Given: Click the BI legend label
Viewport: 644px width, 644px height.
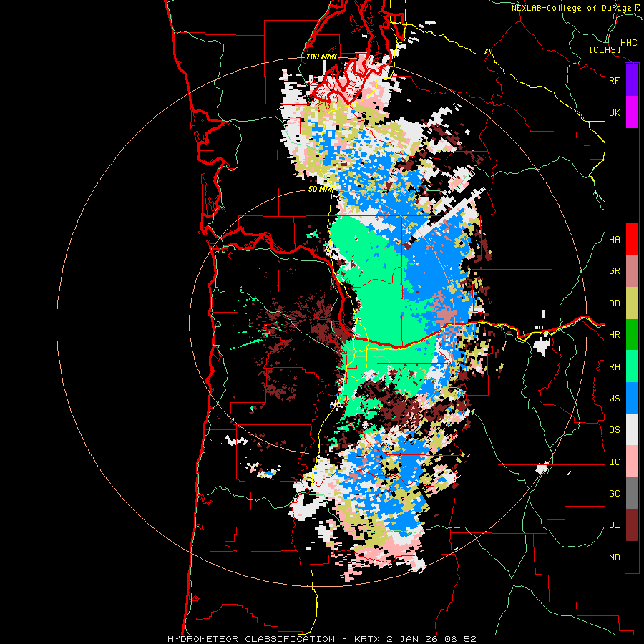Looking at the screenshot, I should coord(615,525).
